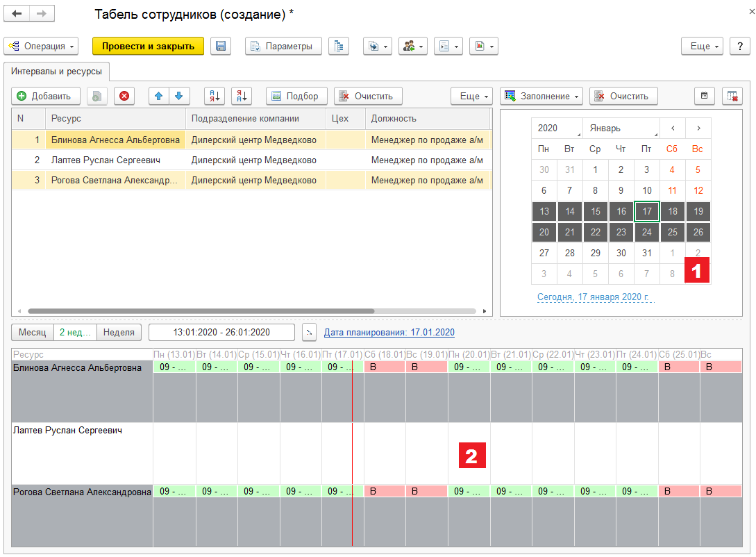Switch the schedule view to Месяц

click(33, 332)
